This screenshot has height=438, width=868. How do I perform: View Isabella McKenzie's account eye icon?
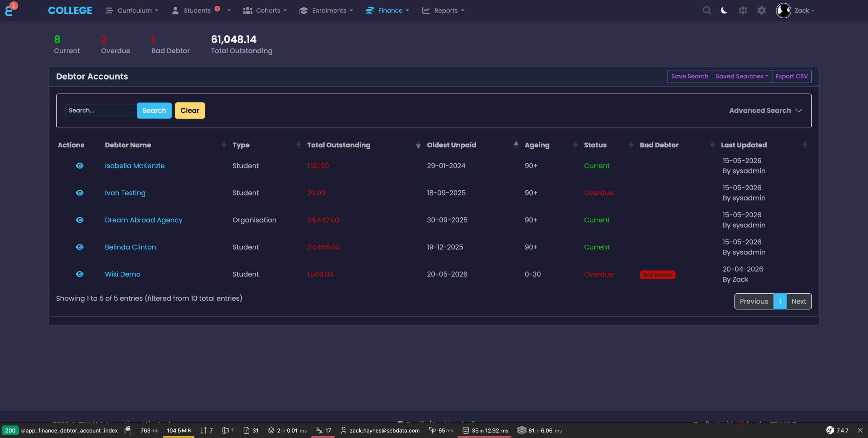pyautogui.click(x=80, y=166)
